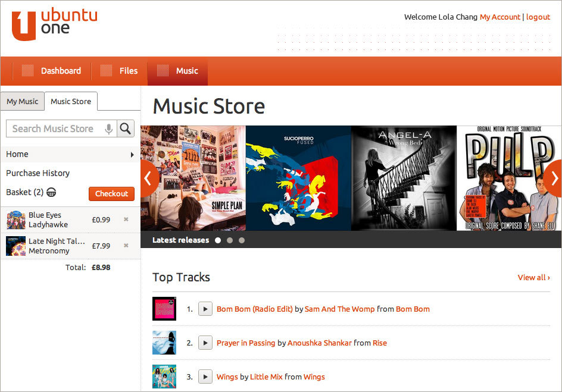Open the Files section in the navigation bar

(119, 71)
